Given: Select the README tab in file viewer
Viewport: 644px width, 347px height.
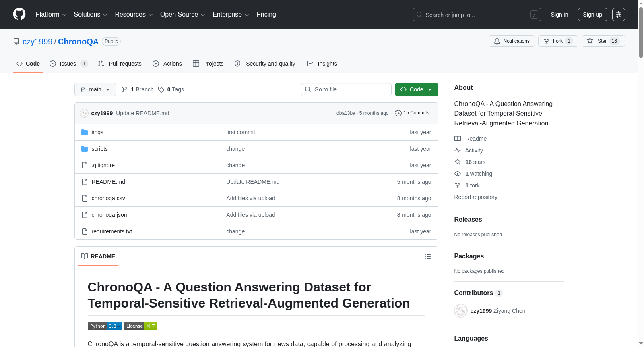Looking at the screenshot, I should 98,256.
